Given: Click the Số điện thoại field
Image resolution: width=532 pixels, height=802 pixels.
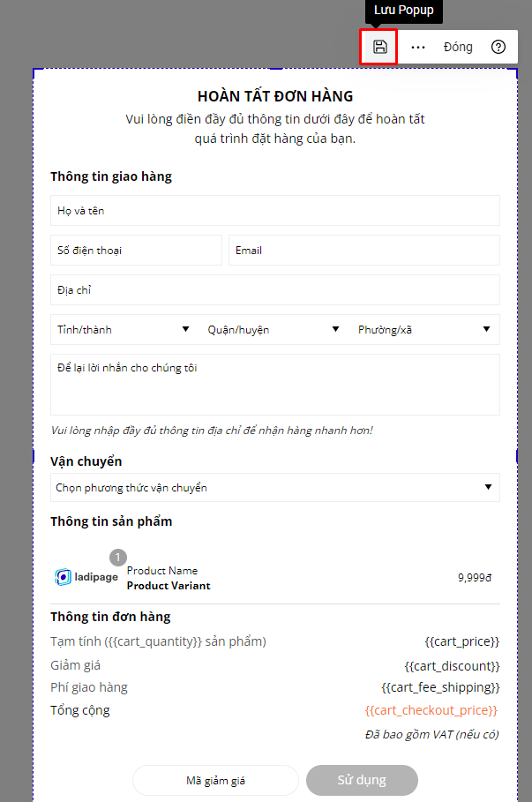Looking at the screenshot, I should click(136, 250).
